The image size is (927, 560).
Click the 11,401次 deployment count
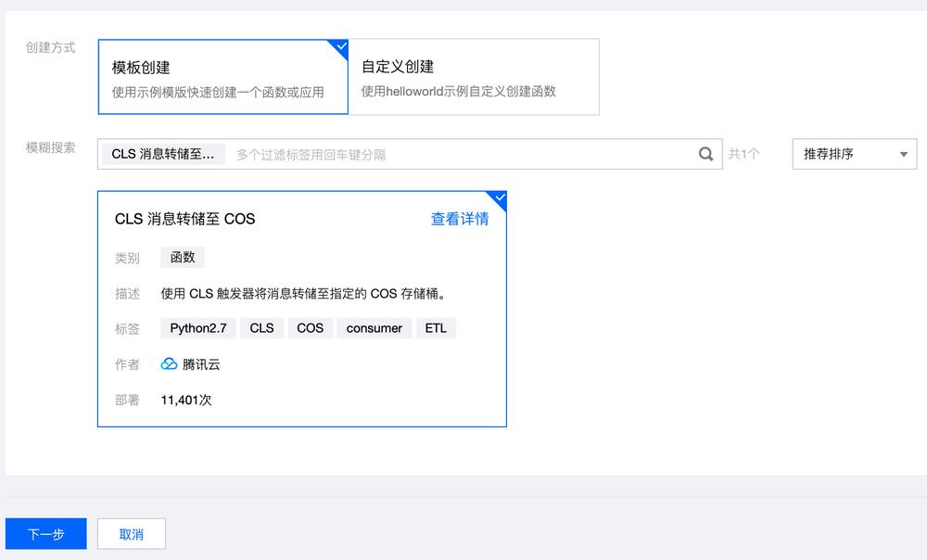click(x=186, y=401)
